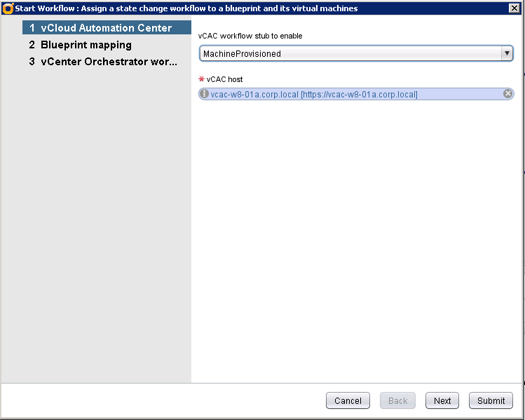Click the Back button

[397, 400]
